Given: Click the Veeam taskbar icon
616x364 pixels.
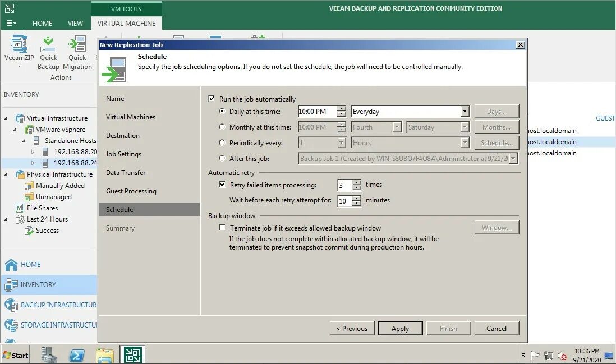Looking at the screenshot, I should click(133, 354).
